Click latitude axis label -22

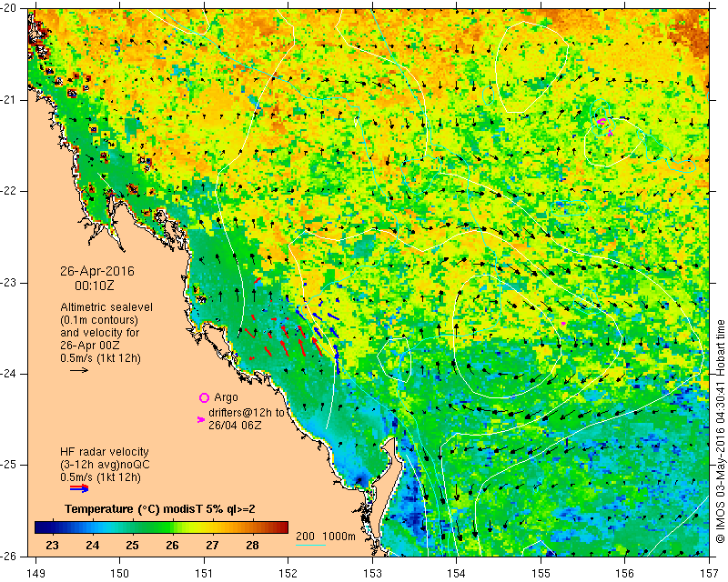pyautogui.click(x=8, y=191)
